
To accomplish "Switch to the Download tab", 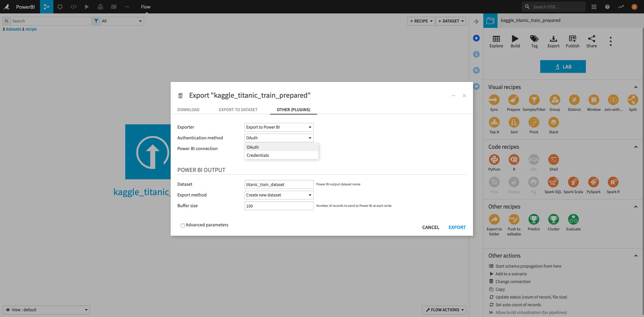I will [x=188, y=110].
